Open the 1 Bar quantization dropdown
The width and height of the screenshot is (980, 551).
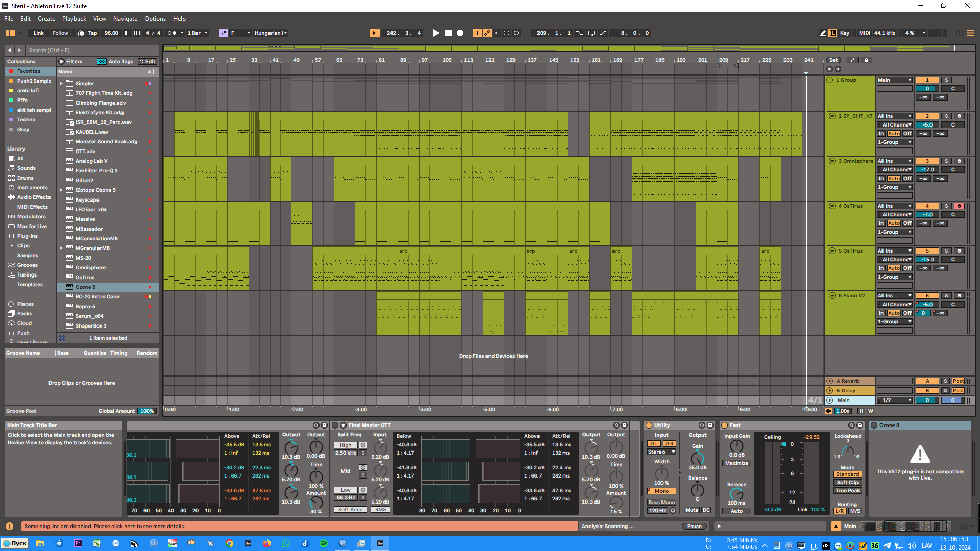(198, 33)
